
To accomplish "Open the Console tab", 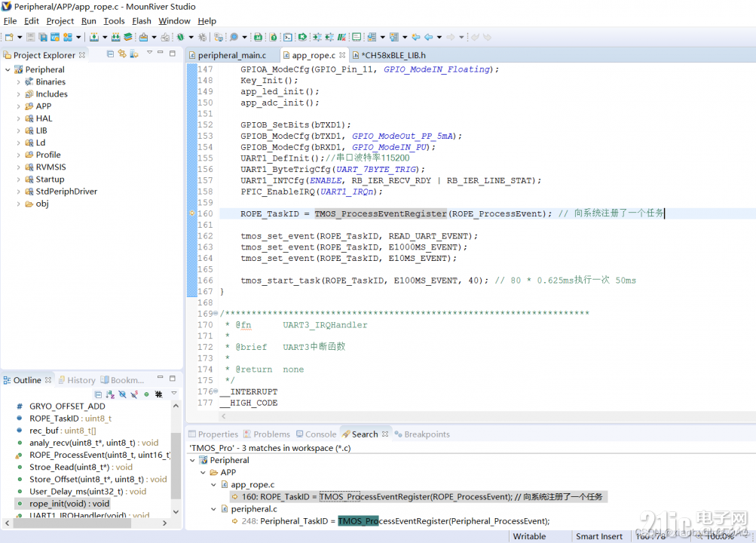I will tap(317, 434).
